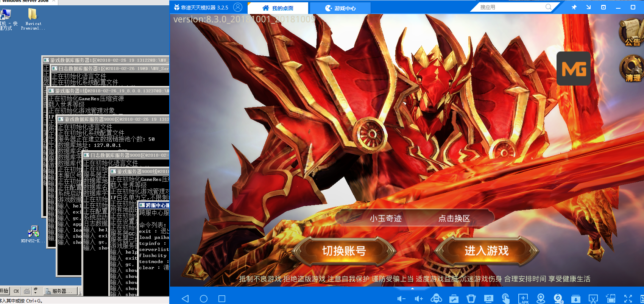Open the Android recent apps square button
This screenshot has height=304, width=644.
coord(222,299)
